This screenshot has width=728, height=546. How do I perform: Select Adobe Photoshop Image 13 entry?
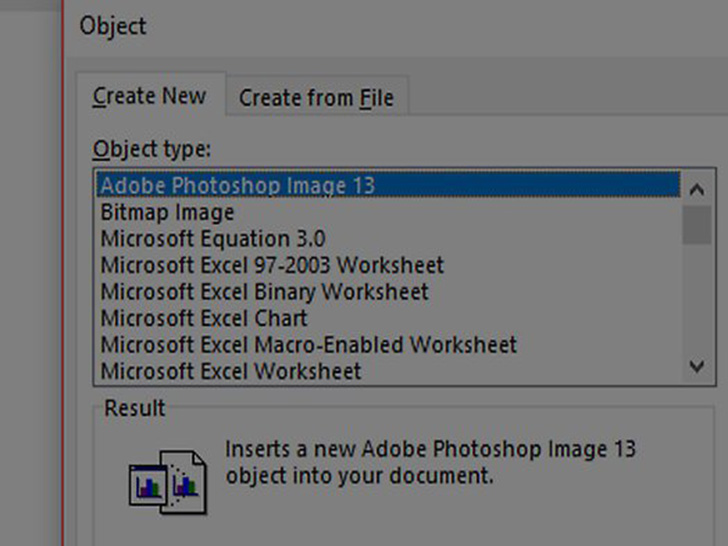[x=237, y=186]
